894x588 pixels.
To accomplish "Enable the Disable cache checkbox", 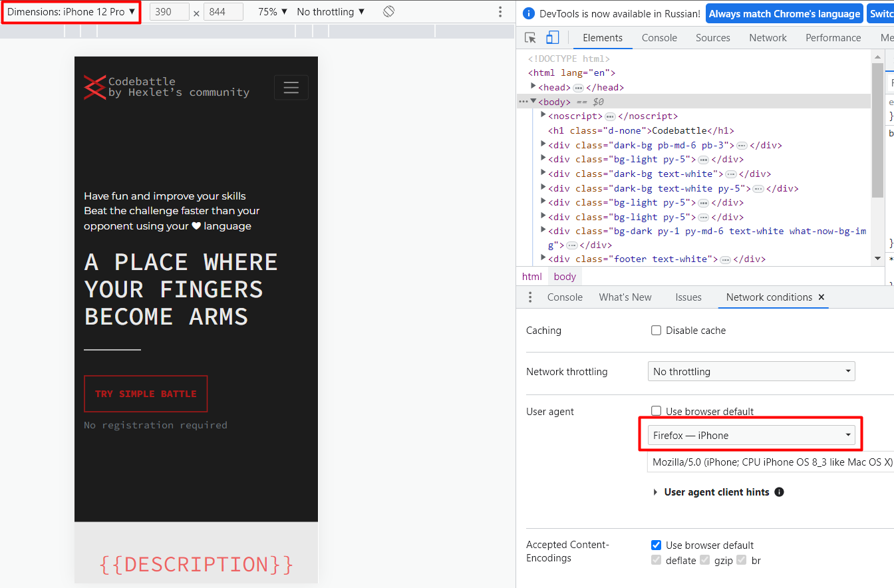I will (x=656, y=331).
